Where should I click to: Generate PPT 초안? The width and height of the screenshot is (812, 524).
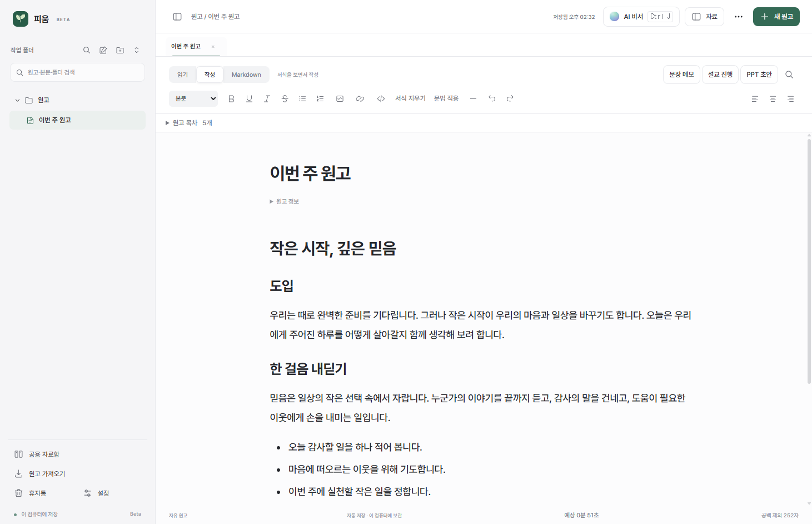pyautogui.click(x=759, y=75)
